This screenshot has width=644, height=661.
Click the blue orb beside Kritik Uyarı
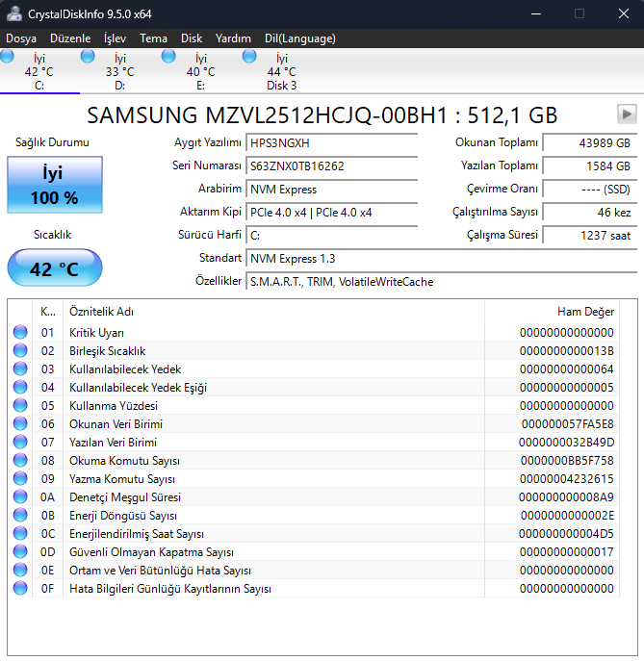(x=20, y=333)
